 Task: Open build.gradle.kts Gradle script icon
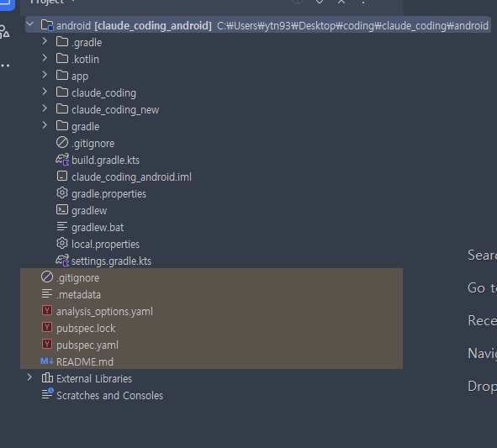click(x=62, y=160)
